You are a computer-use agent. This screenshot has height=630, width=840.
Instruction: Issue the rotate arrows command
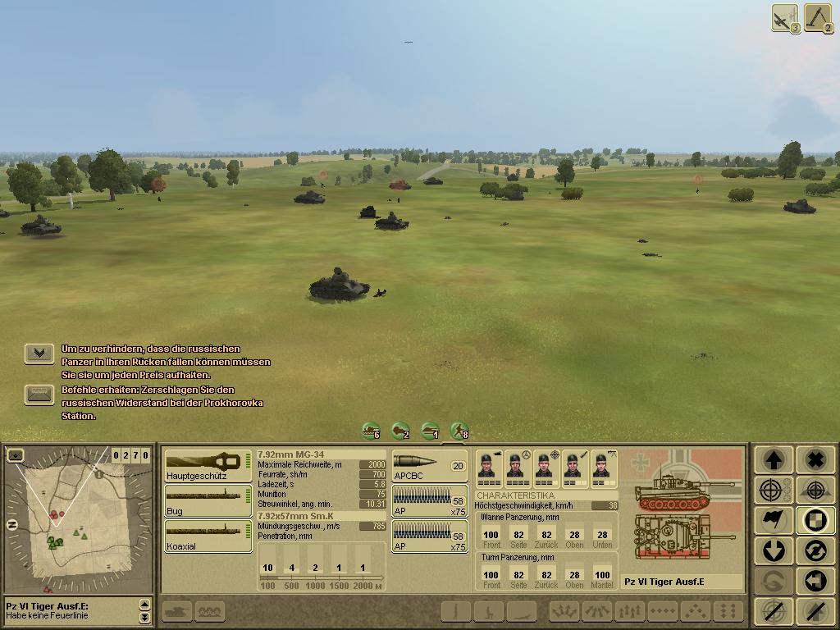coord(815,550)
